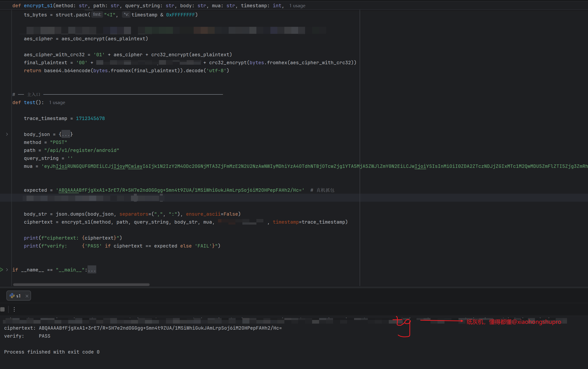Click 'Process finished with exit code 0' line
The image size is (588, 369).
(x=52, y=352)
